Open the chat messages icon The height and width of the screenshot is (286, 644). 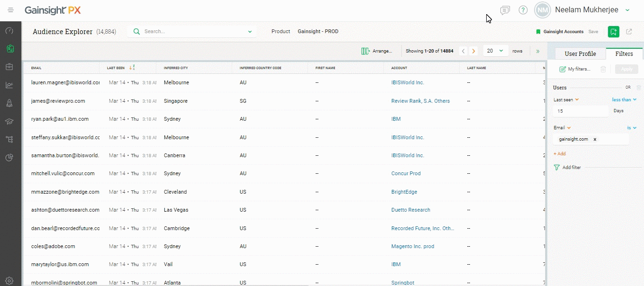[x=505, y=10]
